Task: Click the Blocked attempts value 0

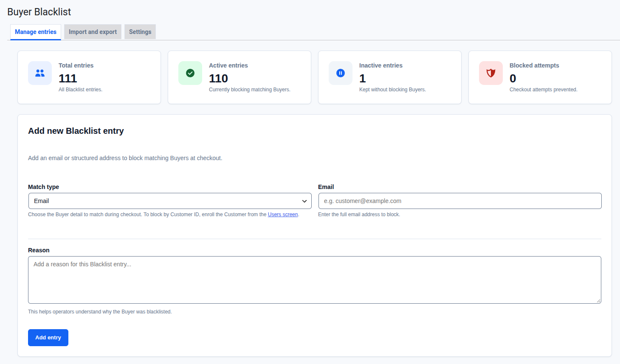Action: point(513,79)
